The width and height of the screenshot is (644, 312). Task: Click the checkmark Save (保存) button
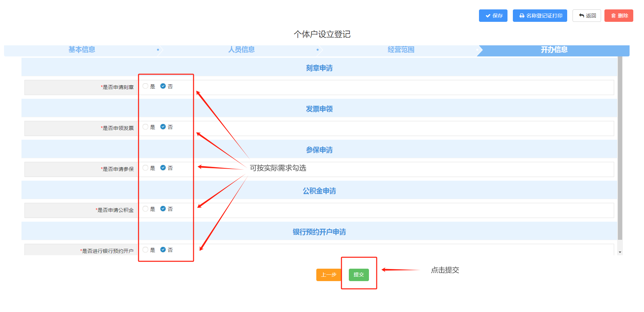pos(493,16)
